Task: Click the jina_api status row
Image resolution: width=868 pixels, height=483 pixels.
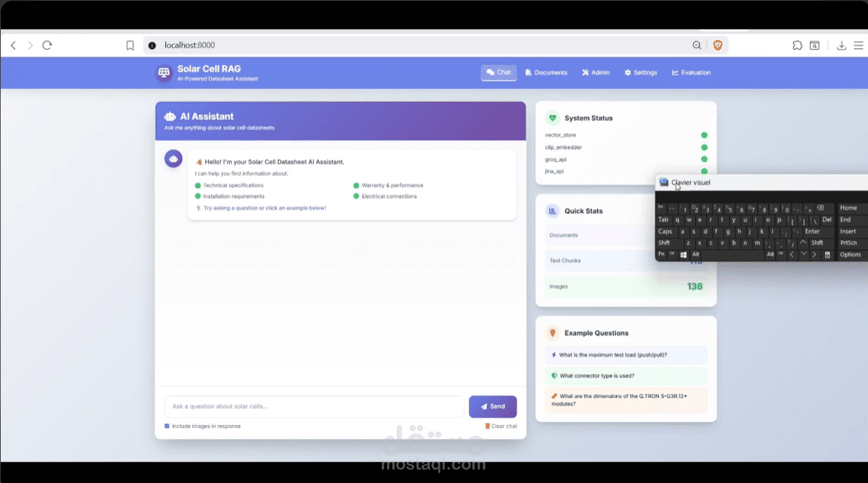Action: tap(626, 171)
